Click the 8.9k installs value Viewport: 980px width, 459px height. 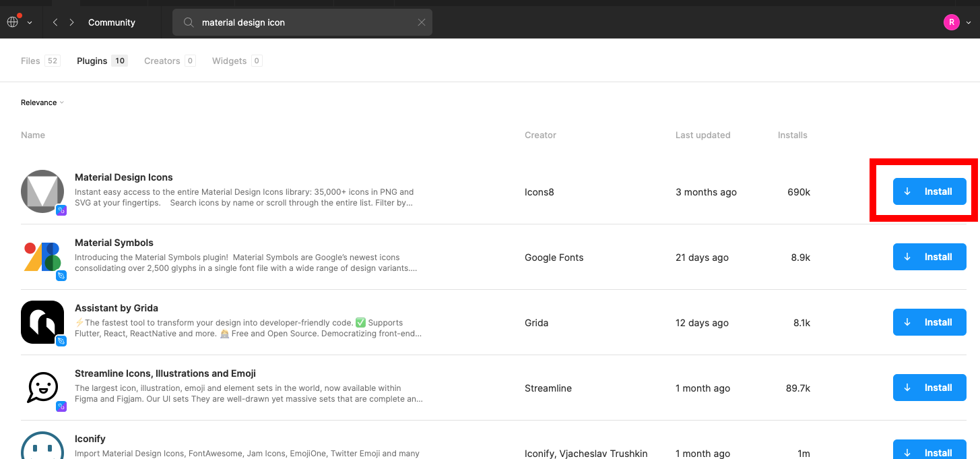pos(801,257)
